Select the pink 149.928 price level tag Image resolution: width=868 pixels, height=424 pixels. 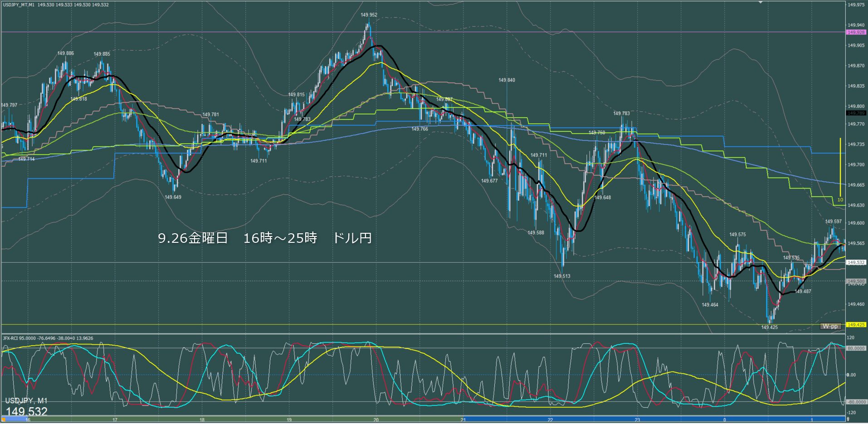click(x=856, y=32)
